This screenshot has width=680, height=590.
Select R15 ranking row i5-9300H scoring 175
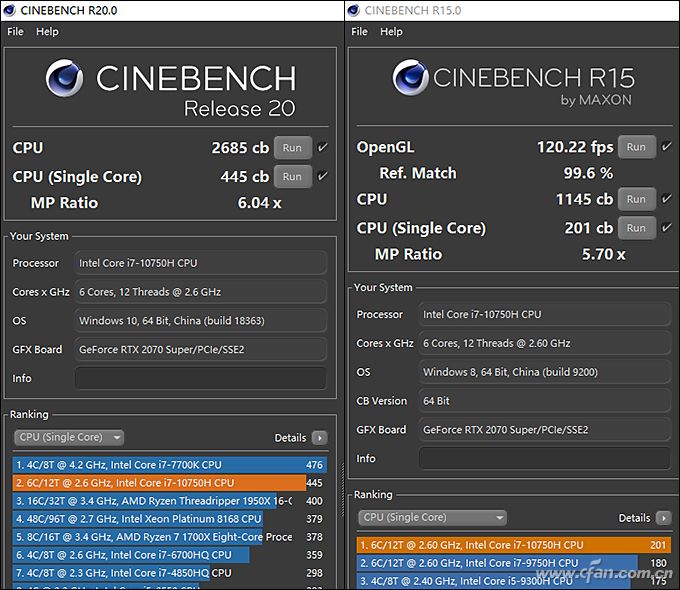tap(513, 581)
